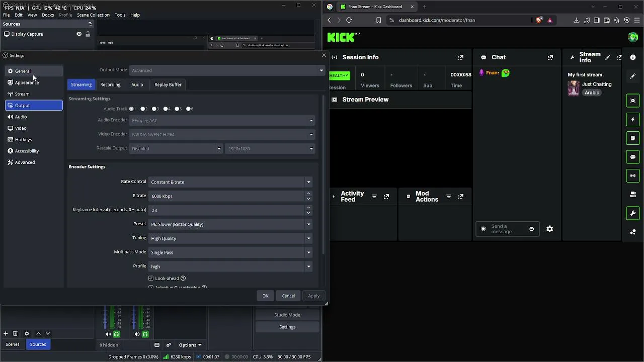Click Cancel in the Settings dialog
Viewport: 644px width, 362px height.
coord(288,296)
